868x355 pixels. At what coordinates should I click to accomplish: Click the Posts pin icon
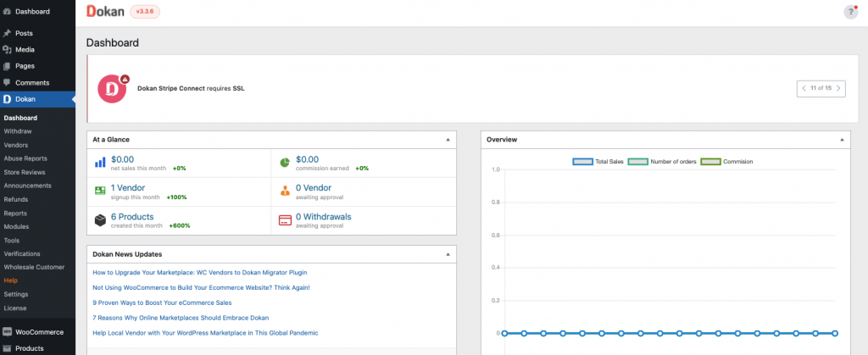[7, 33]
